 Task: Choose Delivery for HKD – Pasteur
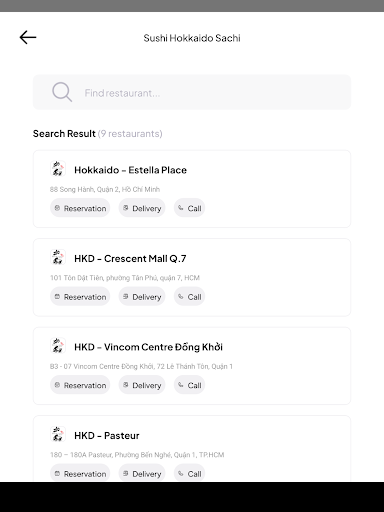coord(142,473)
